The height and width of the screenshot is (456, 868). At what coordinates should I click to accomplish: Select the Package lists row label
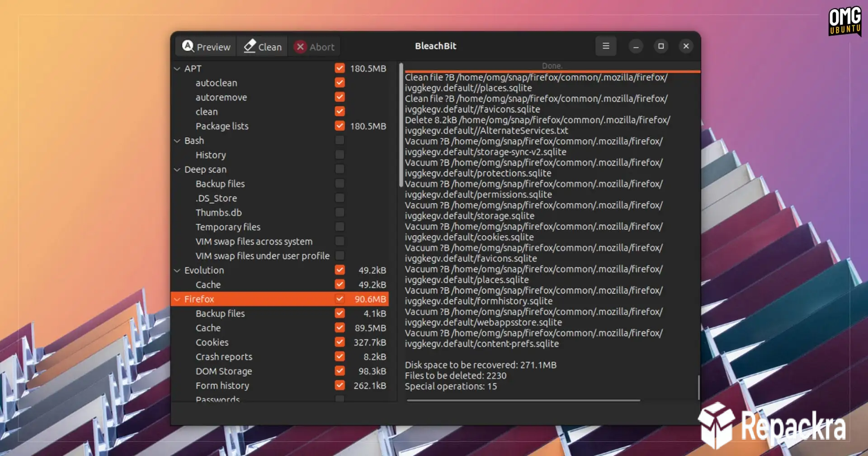[x=222, y=126]
